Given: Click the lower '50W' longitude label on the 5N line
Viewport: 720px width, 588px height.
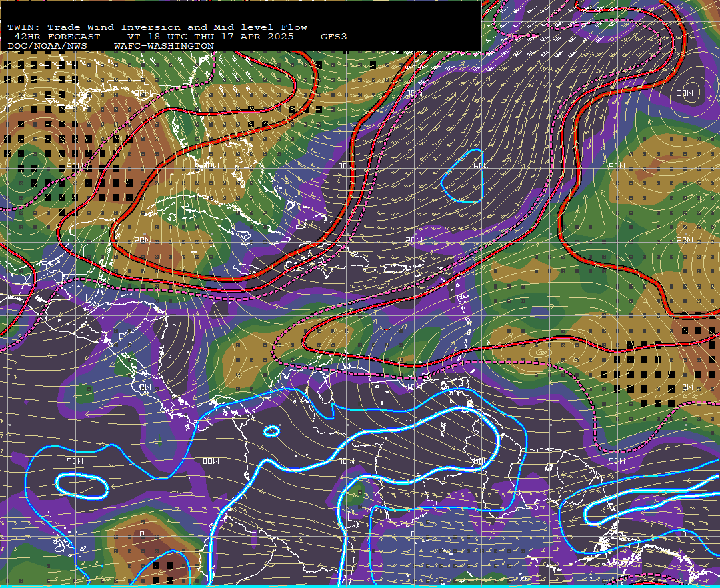Looking at the screenshot, I should tap(617, 461).
